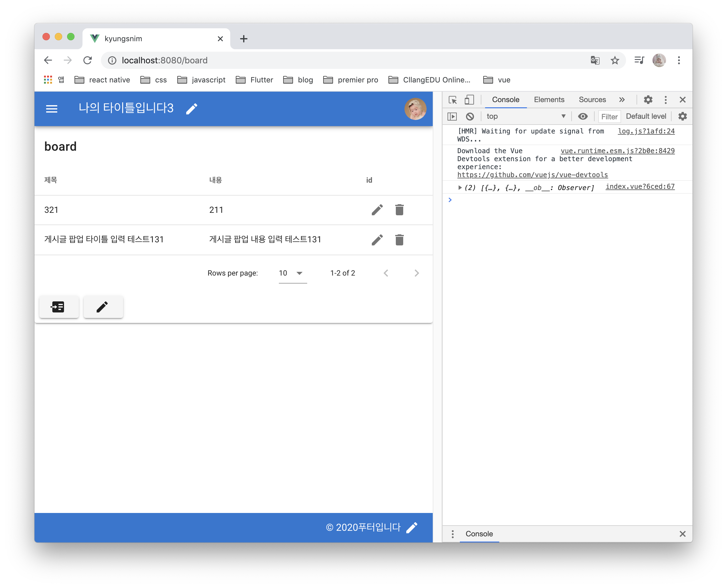Switch to the Elements tab
727x588 pixels.
click(x=549, y=100)
